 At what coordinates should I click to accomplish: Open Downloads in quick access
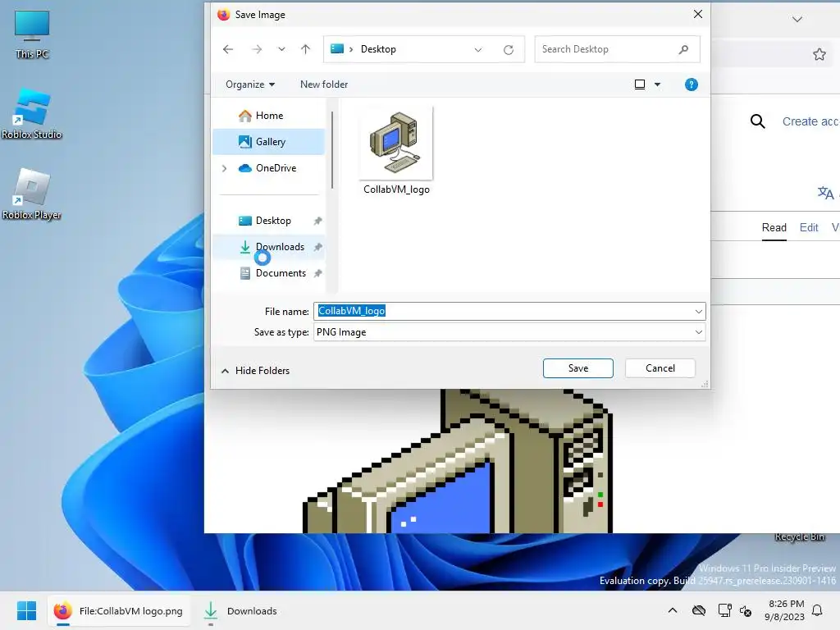280,247
